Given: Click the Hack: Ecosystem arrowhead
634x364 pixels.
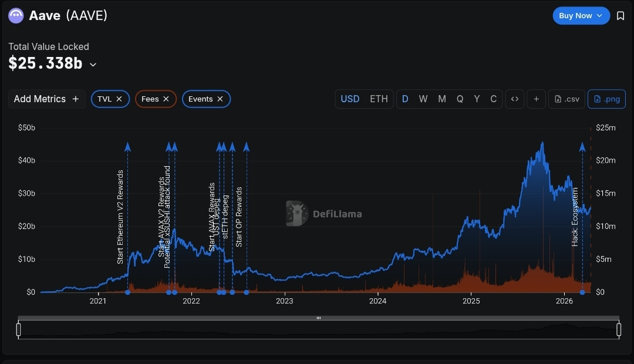Looking at the screenshot, I should click(582, 147).
